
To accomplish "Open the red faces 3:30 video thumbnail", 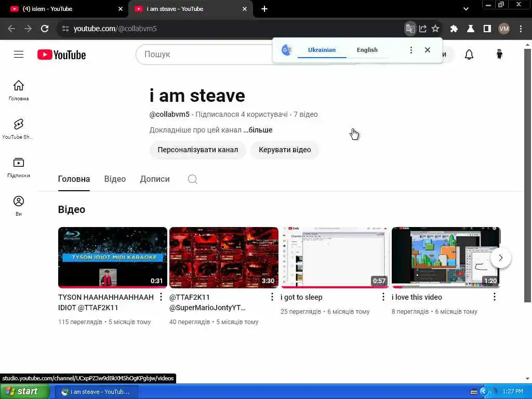I will pyautogui.click(x=224, y=258).
